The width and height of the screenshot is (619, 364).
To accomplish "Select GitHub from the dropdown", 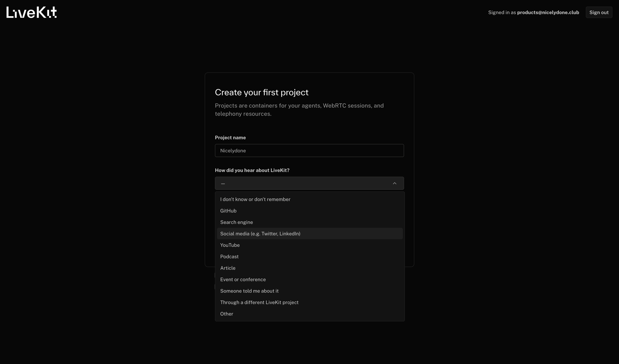I will coord(228,211).
